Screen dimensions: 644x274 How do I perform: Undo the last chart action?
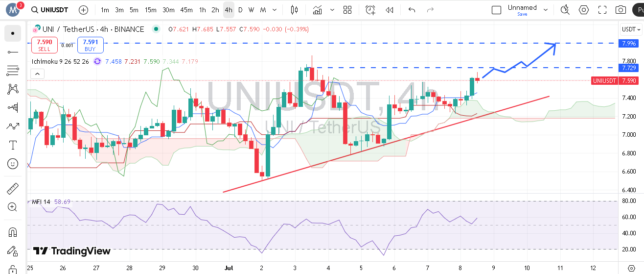(412, 10)
